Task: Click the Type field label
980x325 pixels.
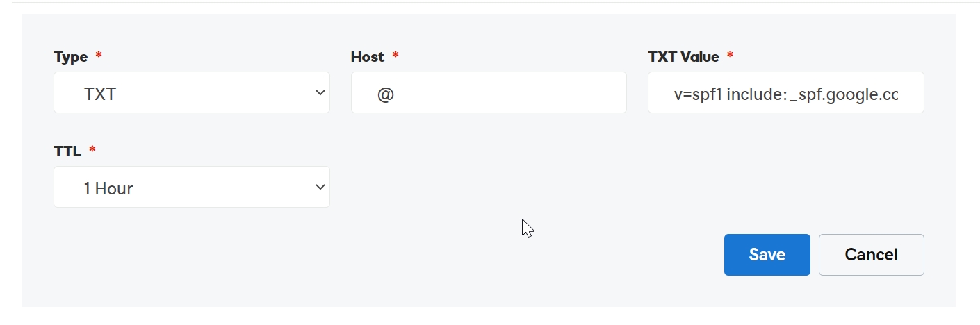Action: click(71, 58)
